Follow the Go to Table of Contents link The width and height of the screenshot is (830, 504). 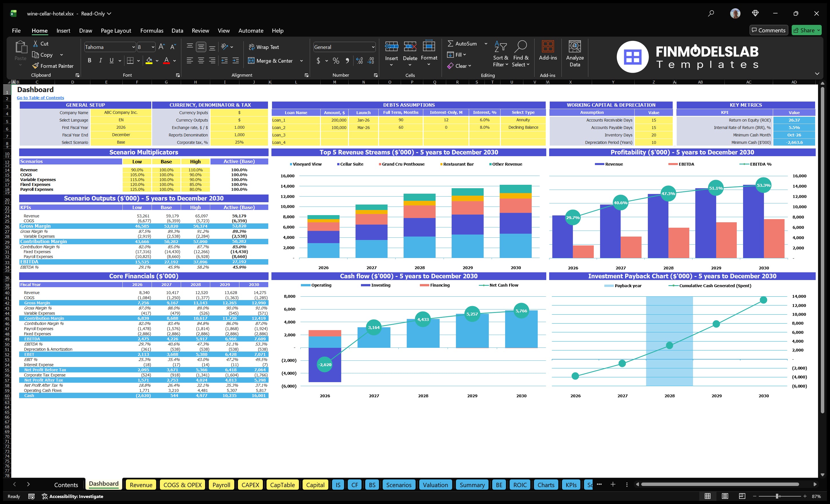coord(40,98)
